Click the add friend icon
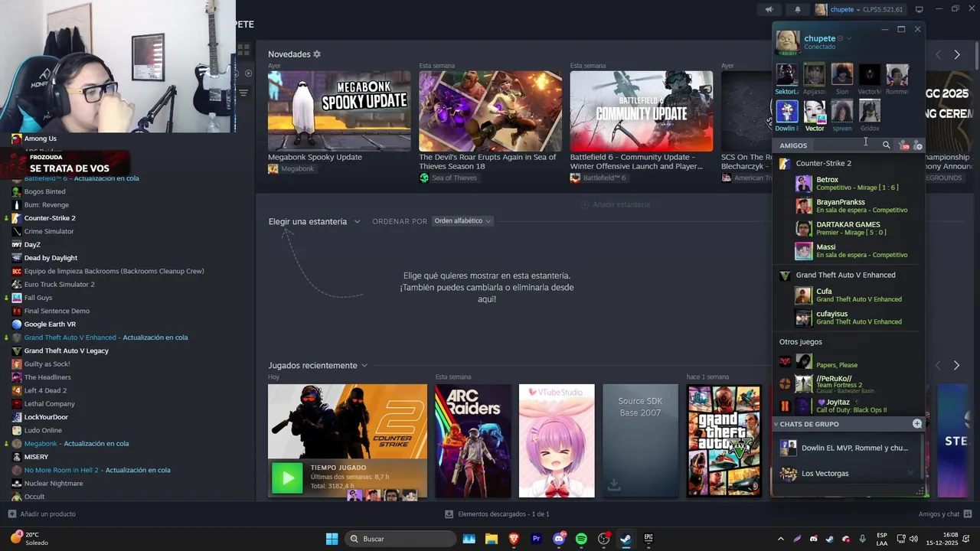 click(x=917, y=145)
